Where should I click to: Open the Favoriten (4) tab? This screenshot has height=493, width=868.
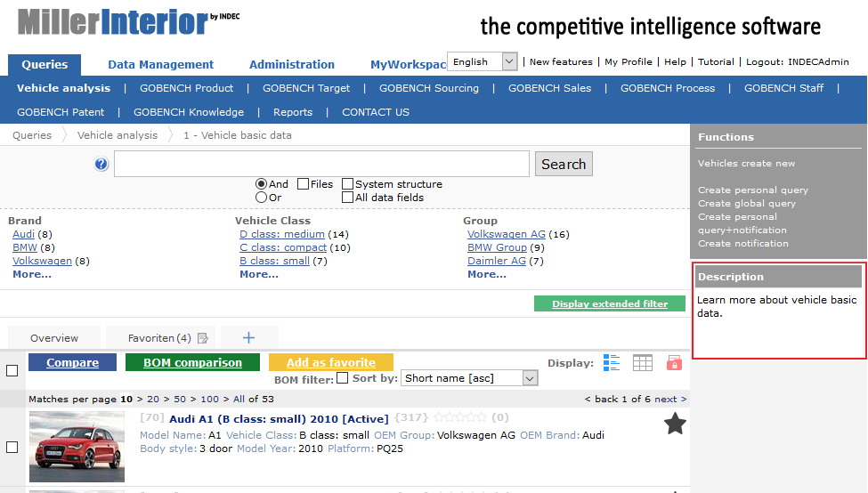(159, 338)
